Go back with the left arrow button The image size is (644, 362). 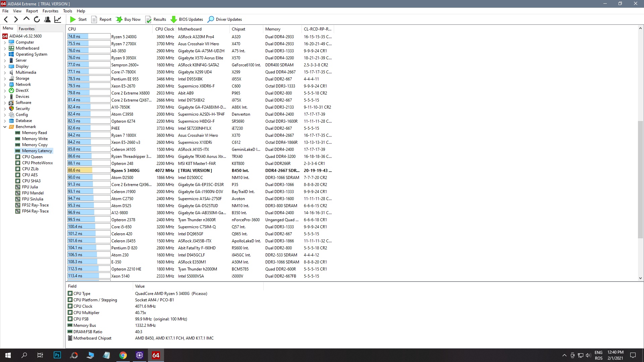coord(6,19)
